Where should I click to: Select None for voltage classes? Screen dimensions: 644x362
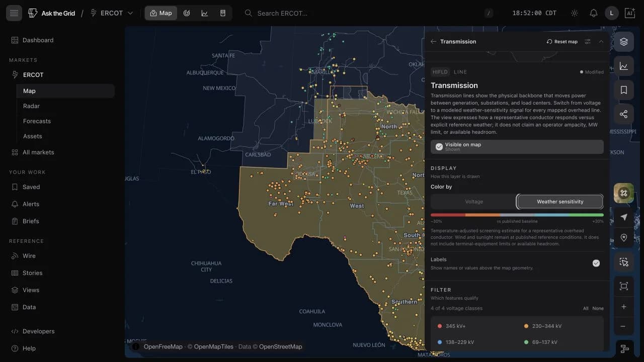[598, 308]
